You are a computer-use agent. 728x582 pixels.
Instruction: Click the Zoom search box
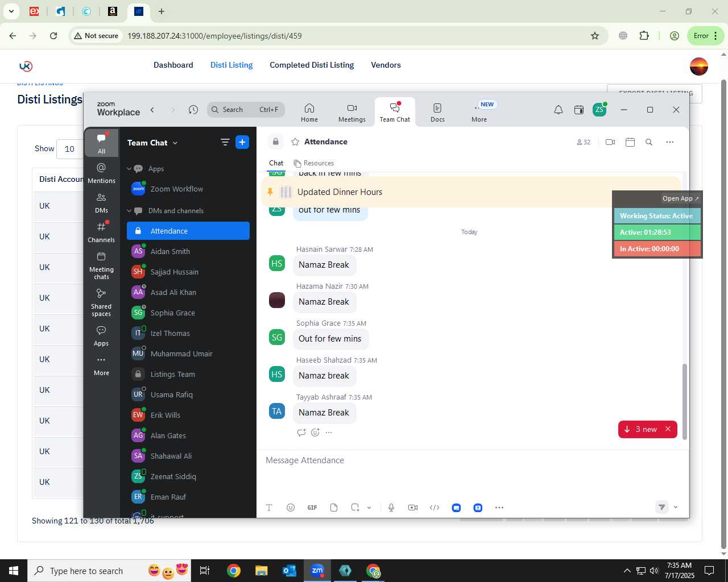(246, 110)
